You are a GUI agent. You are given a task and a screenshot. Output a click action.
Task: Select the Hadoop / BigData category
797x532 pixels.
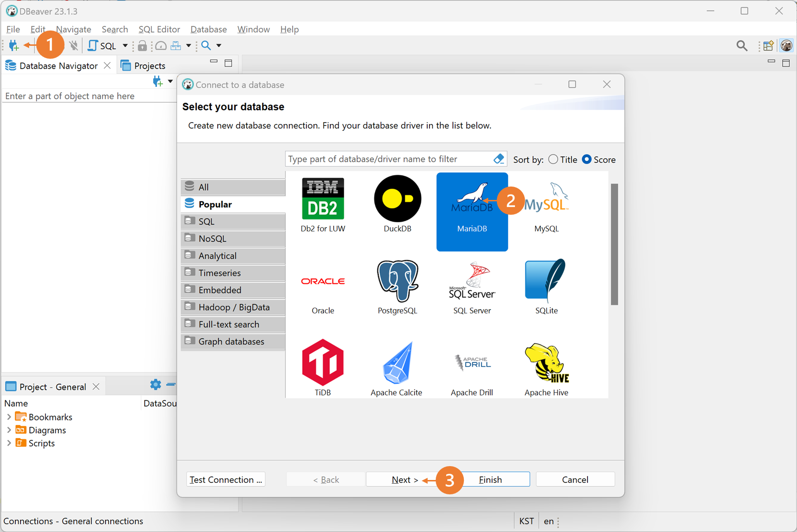tap(233, 307)
